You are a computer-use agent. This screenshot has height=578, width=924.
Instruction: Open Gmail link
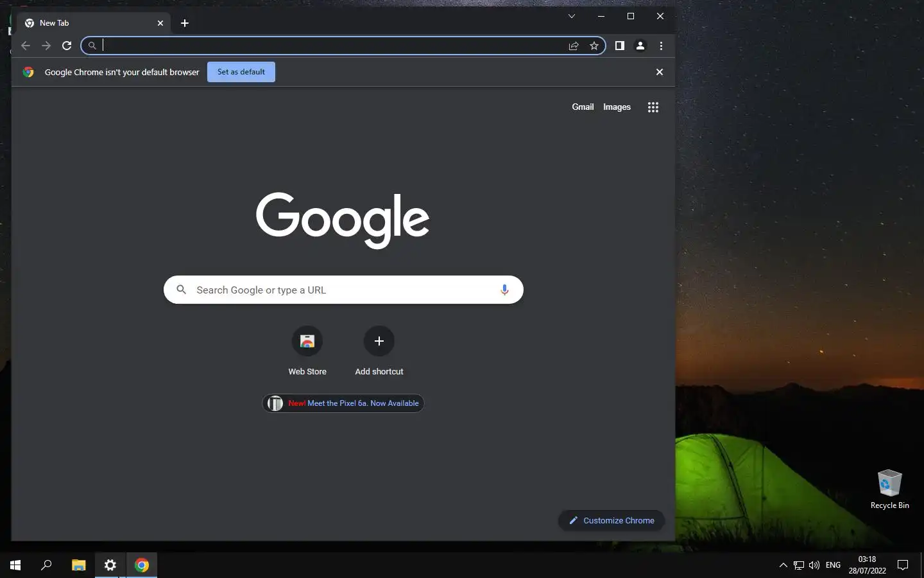pyautogui.click(x=583, y=107)
